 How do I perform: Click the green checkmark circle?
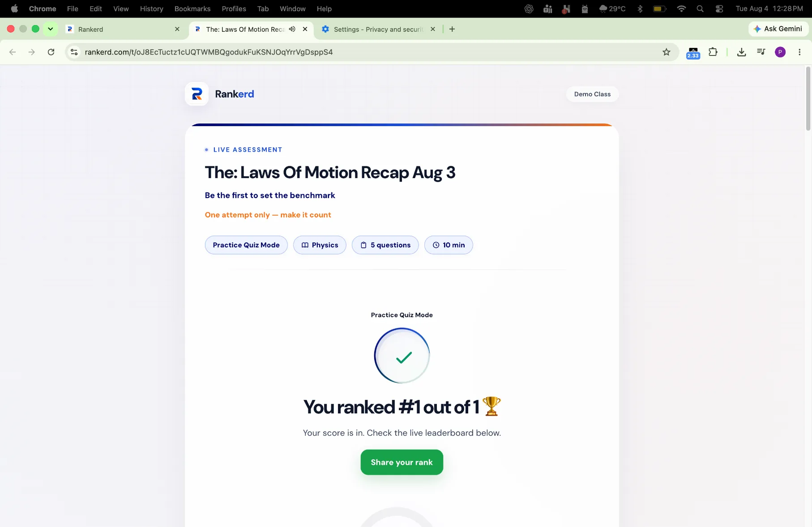tap(402, 356)
